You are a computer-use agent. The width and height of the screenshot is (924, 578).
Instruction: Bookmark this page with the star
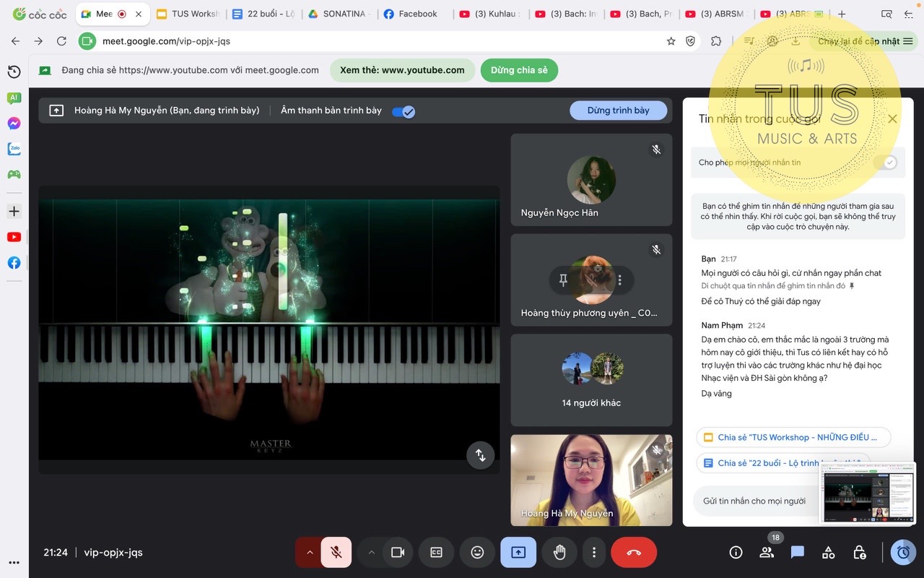coord(671,41)
